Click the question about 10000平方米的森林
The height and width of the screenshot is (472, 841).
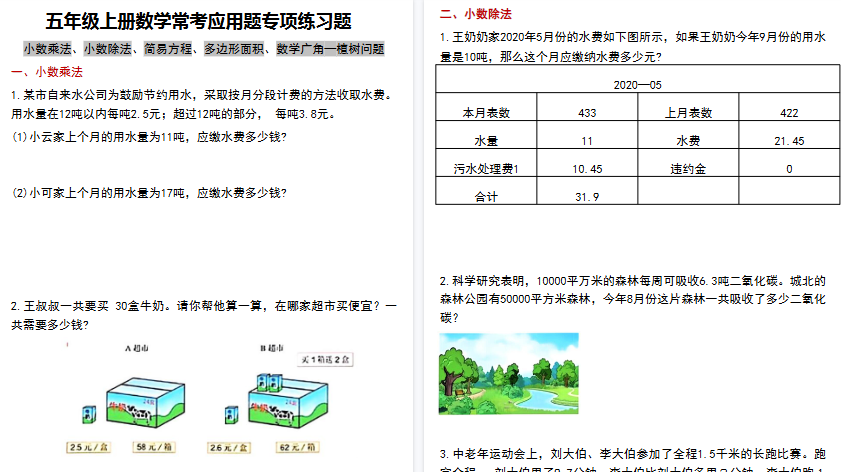coord(633,299)
